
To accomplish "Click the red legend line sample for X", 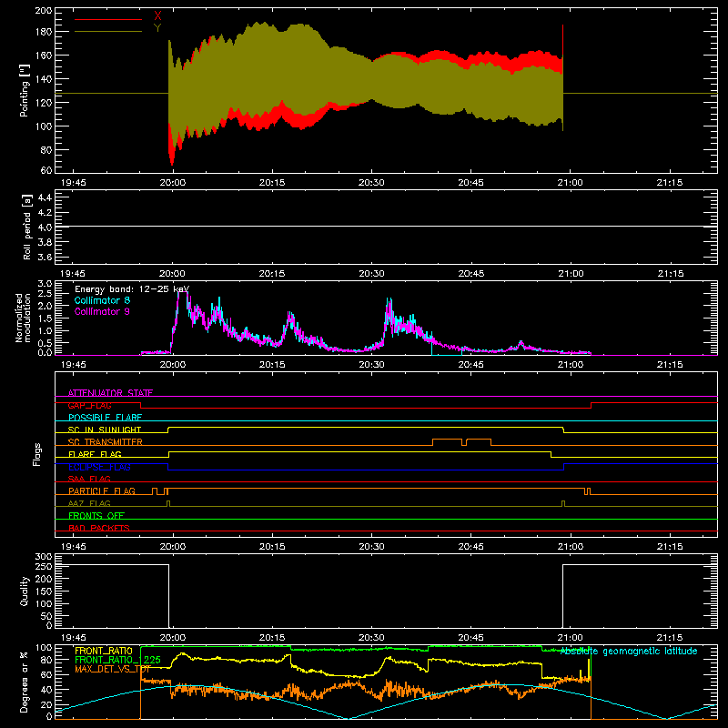I will pos(108,19).
